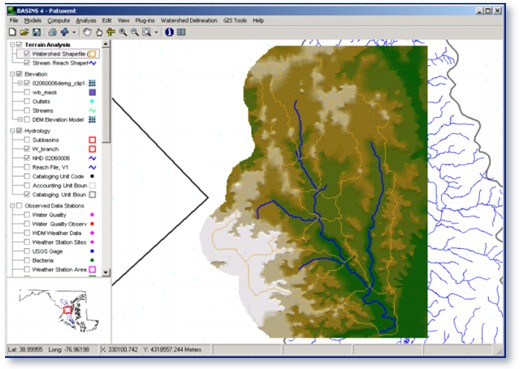Image resolution: width=520 pixels, height=369 pixels.
Task: Click the blue Identify info icon
Action: [x=169, y=32]
